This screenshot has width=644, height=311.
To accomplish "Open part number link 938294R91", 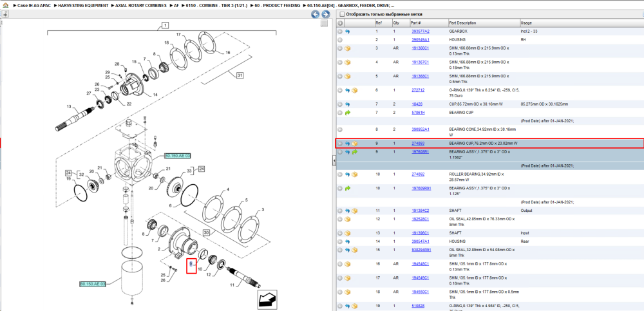I will 421,250.
